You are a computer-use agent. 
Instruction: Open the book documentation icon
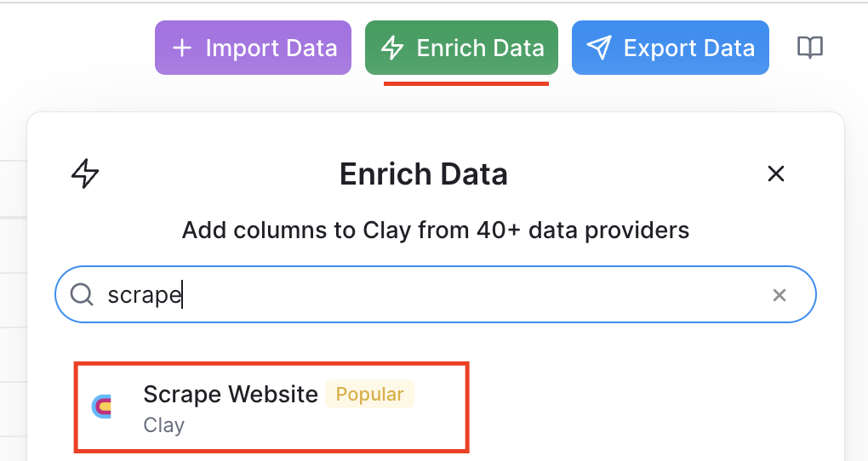point(810,48)
